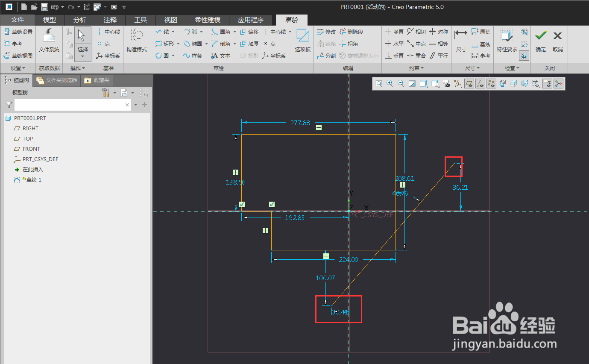Select the 样条 spline tool
Viewport: 589px width, 364px height.
click(192, 56)
